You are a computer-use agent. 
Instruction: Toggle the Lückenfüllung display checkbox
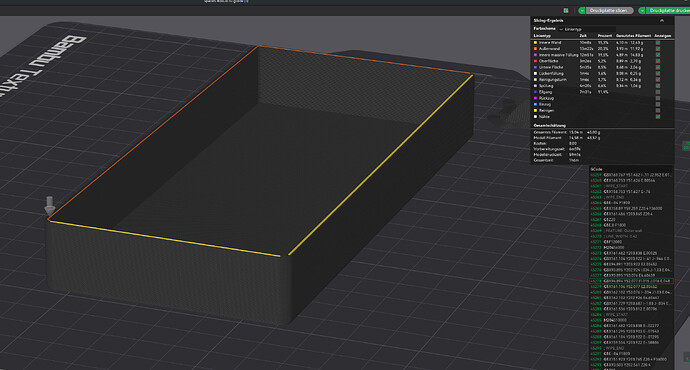point(657,73)
